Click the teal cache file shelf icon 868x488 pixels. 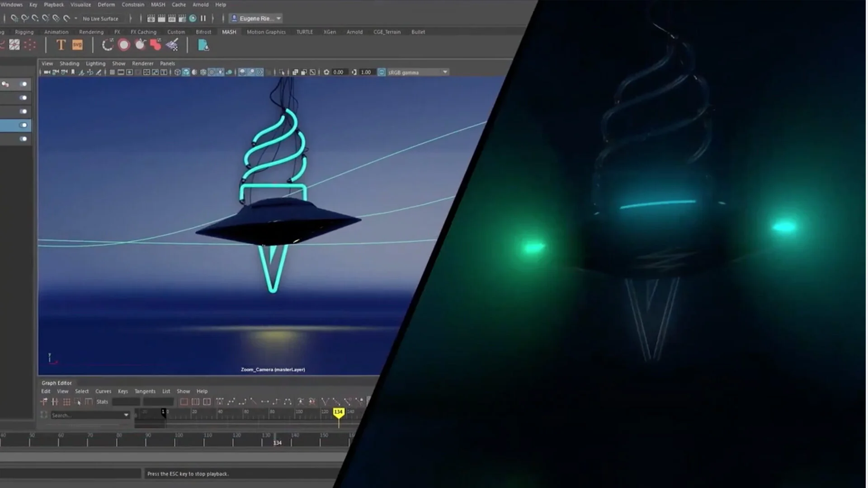point(203,45)
